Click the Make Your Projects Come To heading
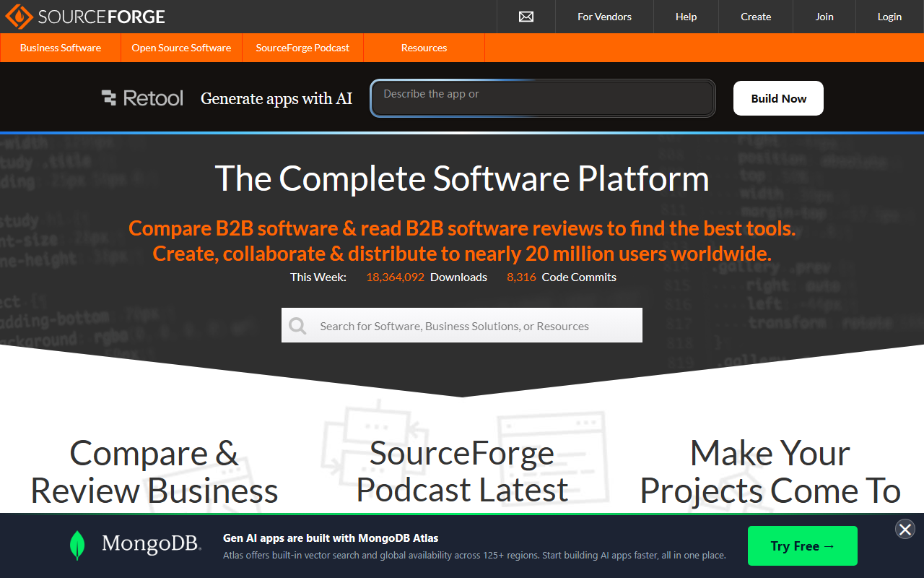This screenshot has height=578, width=924. 770,472
